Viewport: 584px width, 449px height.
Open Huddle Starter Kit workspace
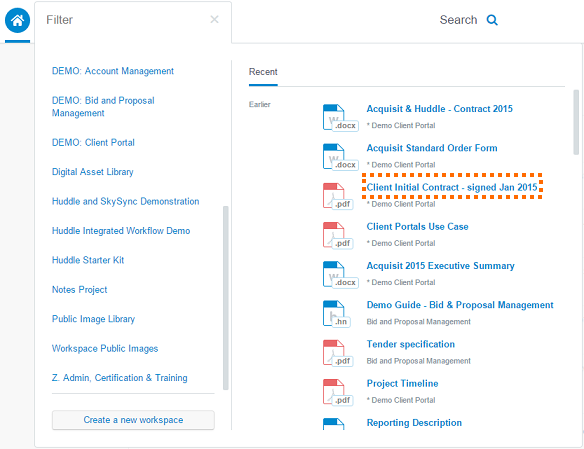point(88,260)
